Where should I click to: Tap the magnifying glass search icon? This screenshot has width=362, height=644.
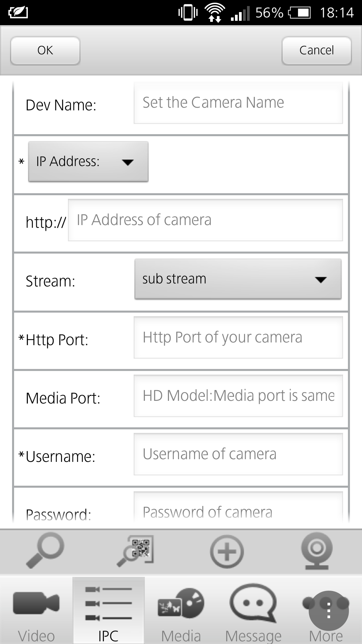click(45, 551)
